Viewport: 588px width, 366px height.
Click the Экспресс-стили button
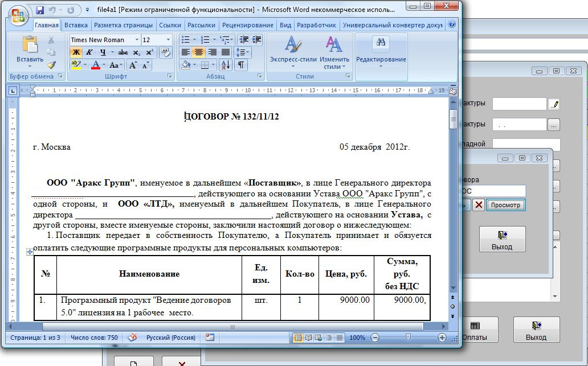(x=293, y=52)
